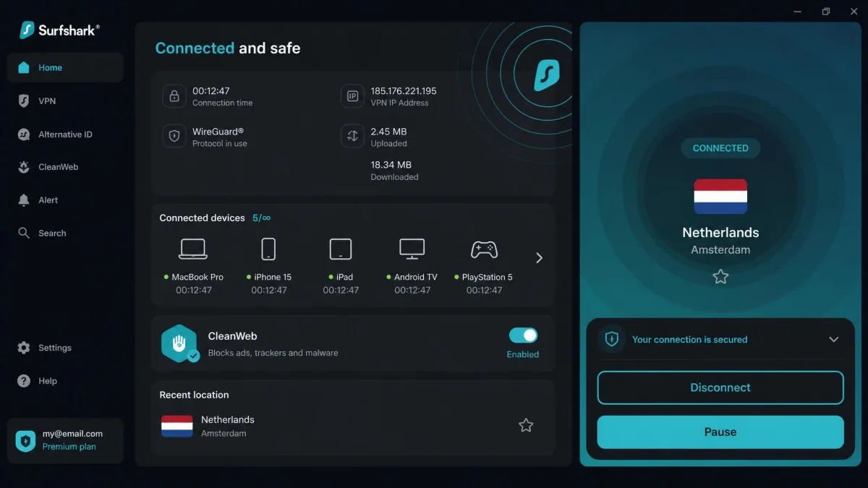Click the Recent location Netherlands Amsterdam row

353,426
